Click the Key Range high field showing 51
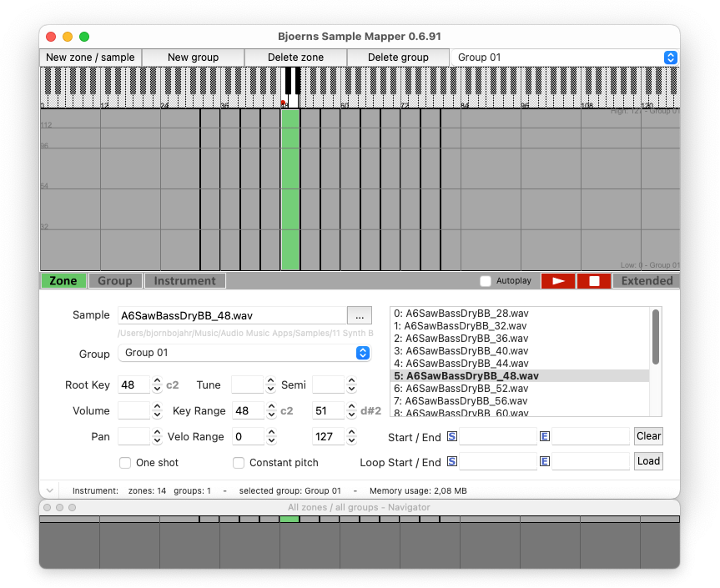720x588 pixels. pyautogui.click(x=329, y=411)
